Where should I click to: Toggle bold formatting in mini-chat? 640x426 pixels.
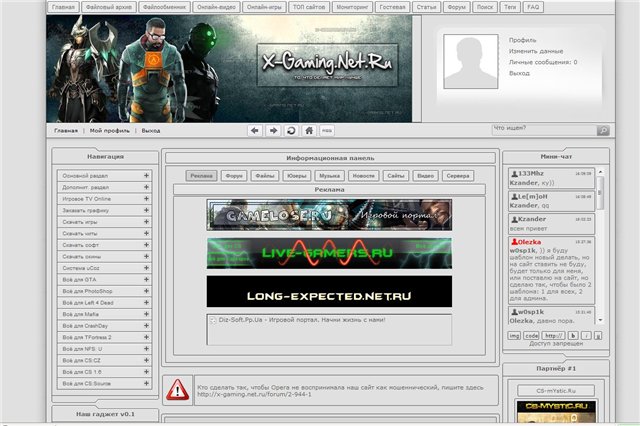tap(573, 335)
